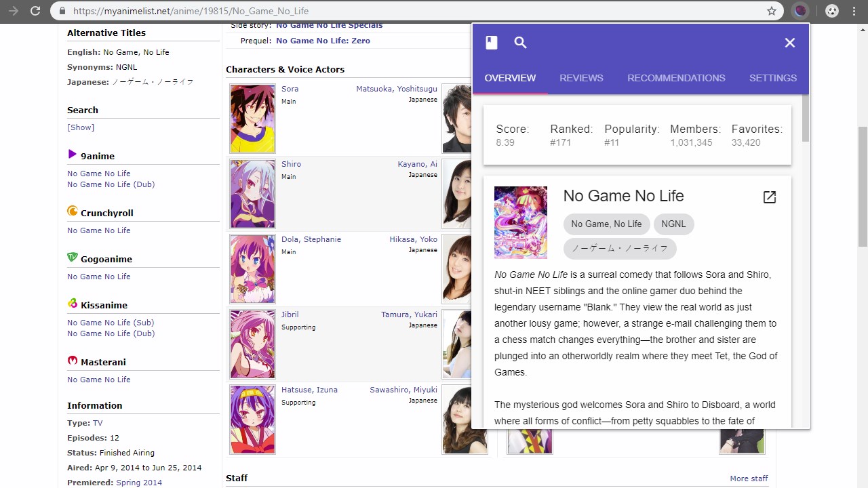The width and height of the screenshot is (868, 488).
Task: Click the Masterani logo icon
Action: pos(73,361)
